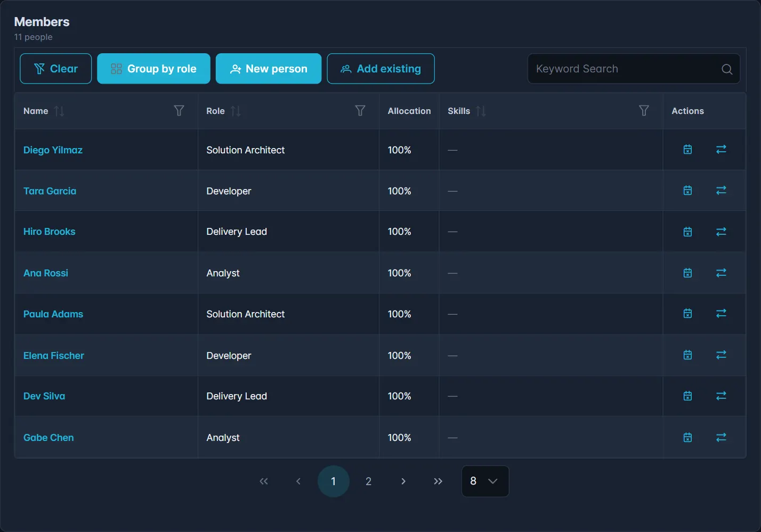The height and width of the screenshot is (532, 761).
Task: Click swap arrows icon for Paula Adams
Action: click(x=721, y=314)
